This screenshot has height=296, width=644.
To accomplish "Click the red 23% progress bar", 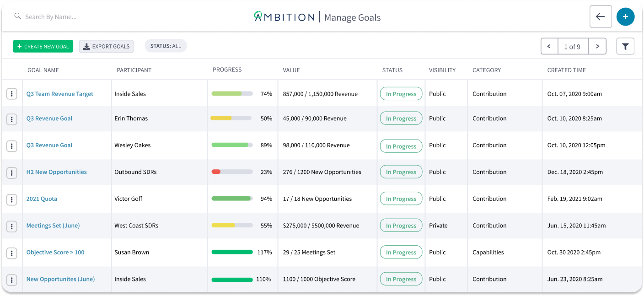I will (232, 172).
